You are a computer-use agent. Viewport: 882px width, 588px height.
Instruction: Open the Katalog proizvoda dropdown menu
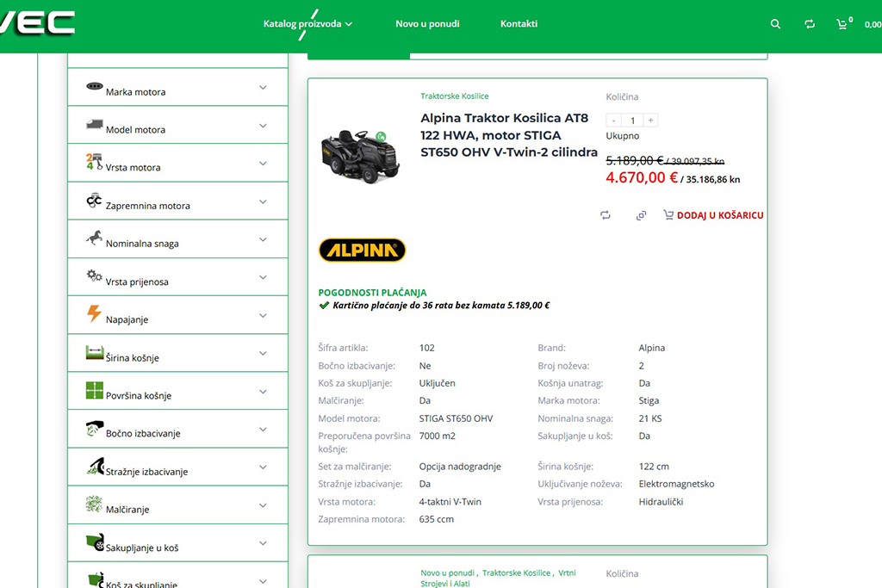pos(307,24)
